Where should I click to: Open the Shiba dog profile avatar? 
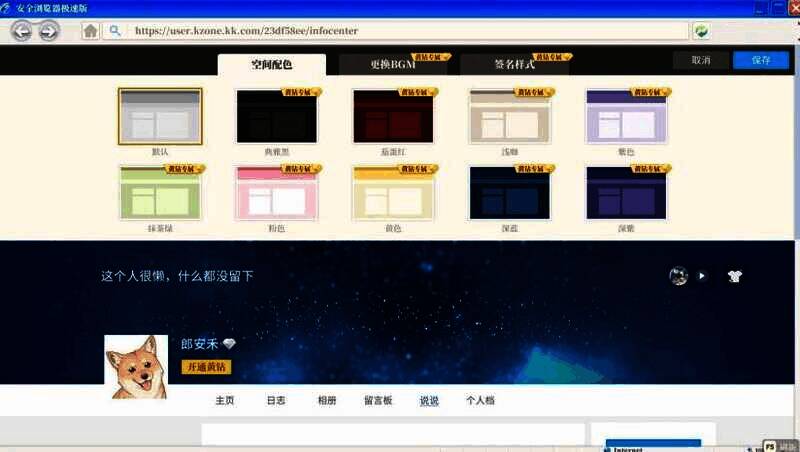[136, 367]
